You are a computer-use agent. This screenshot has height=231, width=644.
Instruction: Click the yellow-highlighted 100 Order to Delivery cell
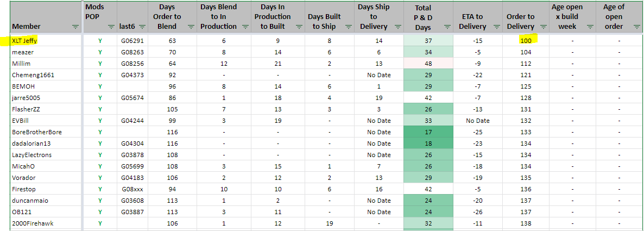click(x=526, y=41)
